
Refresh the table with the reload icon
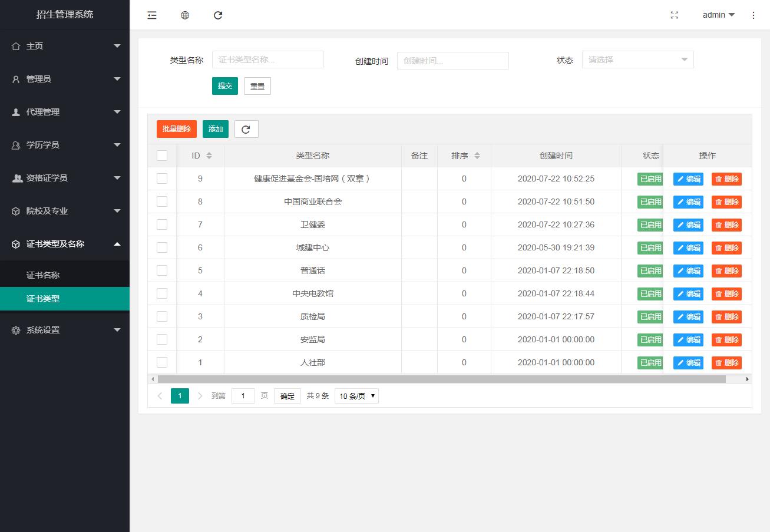click(x=246, y=128)
